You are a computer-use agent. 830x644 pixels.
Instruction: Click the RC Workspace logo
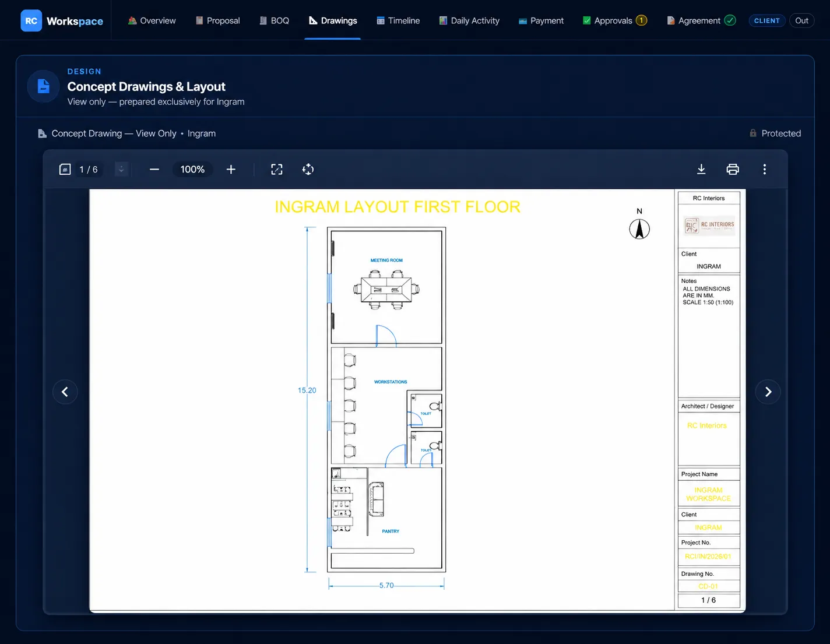pyautogui.click(x=62, y=21)
